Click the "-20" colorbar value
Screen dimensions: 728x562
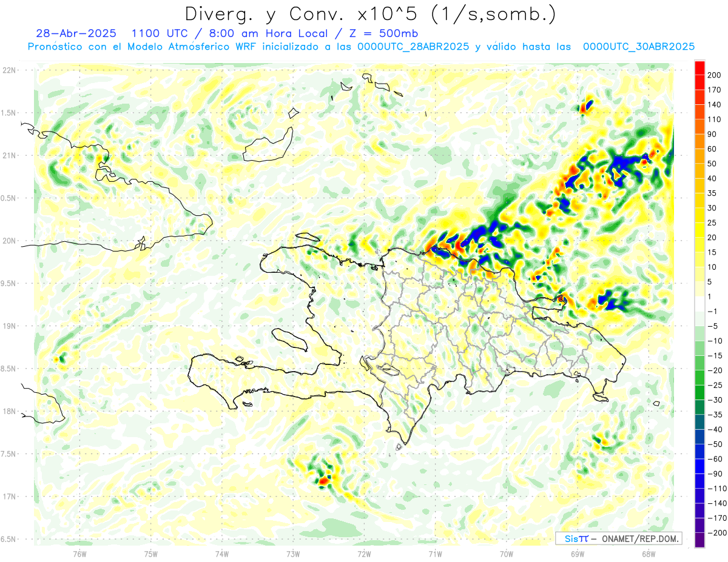pos(715,370)
